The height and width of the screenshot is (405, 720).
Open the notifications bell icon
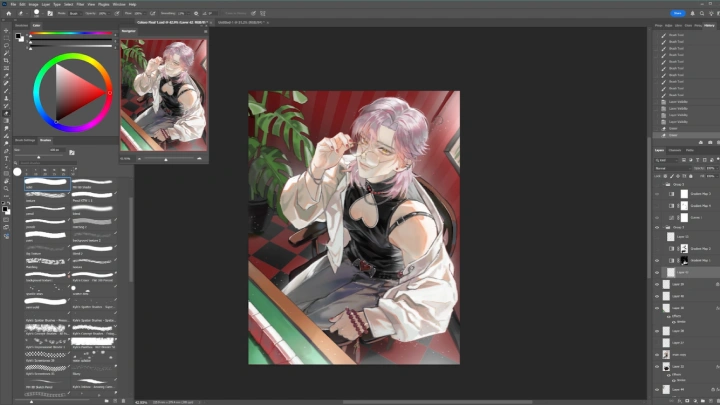(692, 13)
